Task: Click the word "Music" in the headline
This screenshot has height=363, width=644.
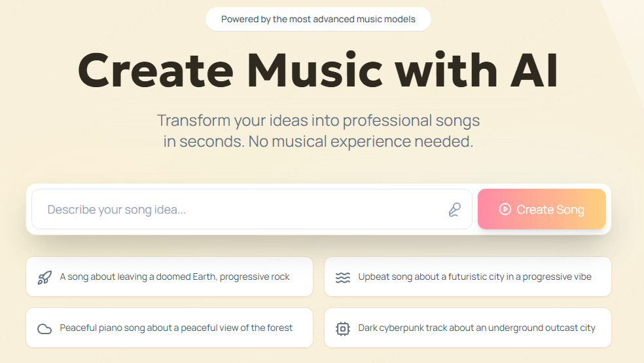Action: coord(320,69)
